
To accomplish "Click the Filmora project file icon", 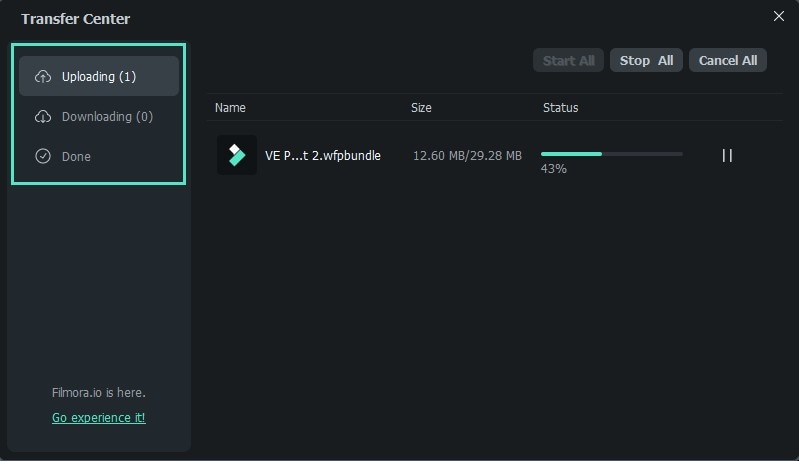I will click(x=237, y=155).
